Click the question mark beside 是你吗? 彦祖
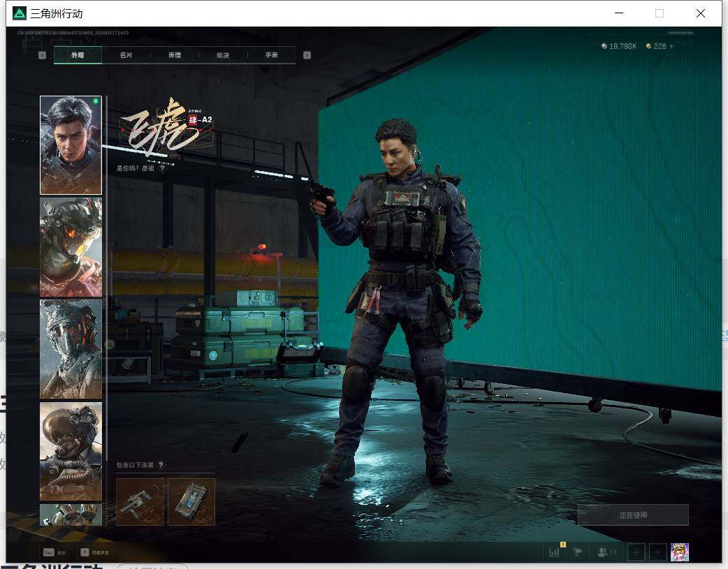This screenshot has width=728, height=569. click(162, 168)
